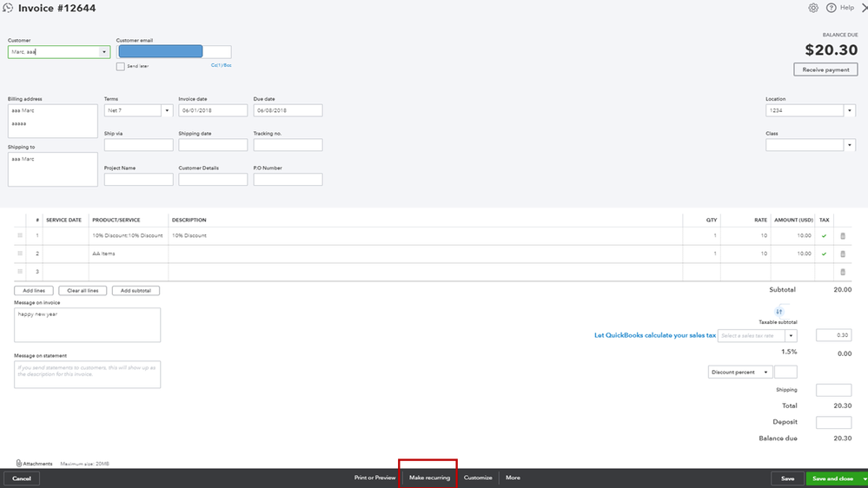Click the Message on invoice box
The width and height of the screenshot is (868, 488).
[87, 325]
